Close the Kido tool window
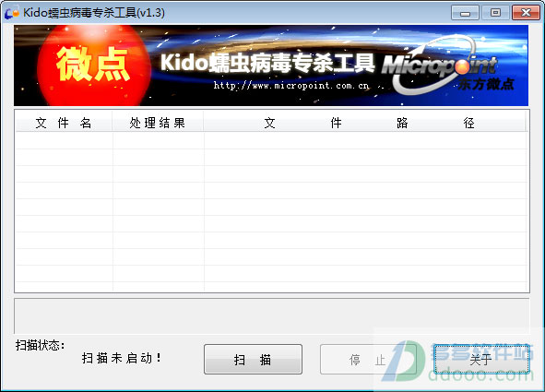 [x=526, y=13]
